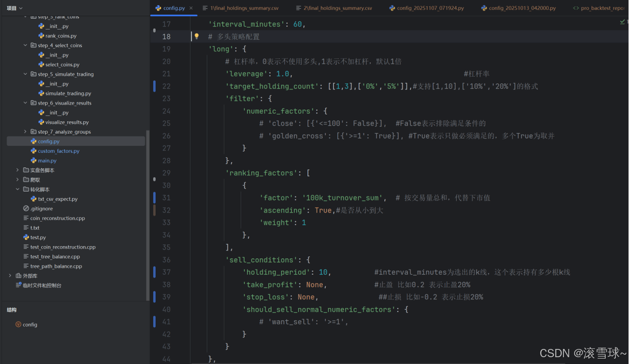Click the text-file icon beside coin_reconstruction.cpp

click(26, 218)
